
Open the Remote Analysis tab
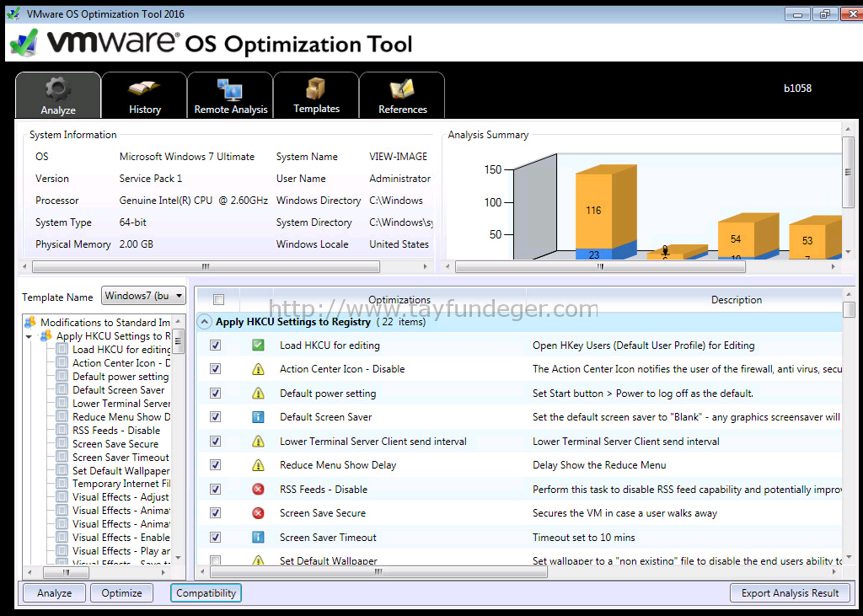point(231,95)
